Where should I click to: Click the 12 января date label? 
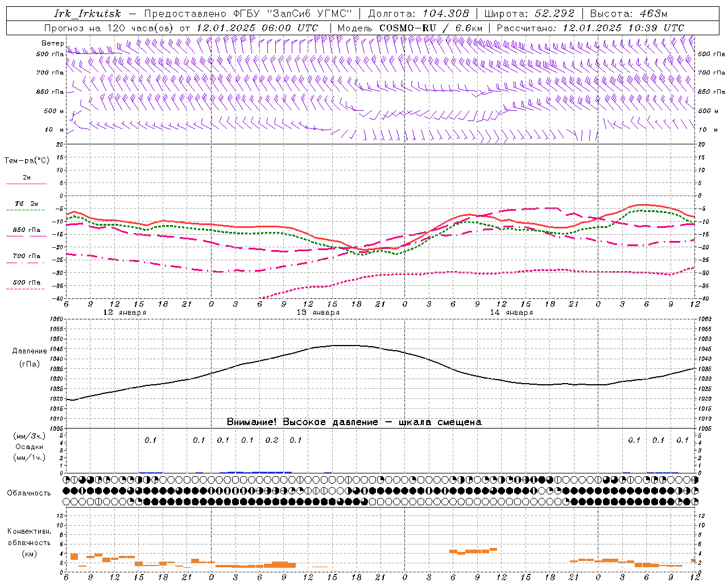(x=125, y=313)
